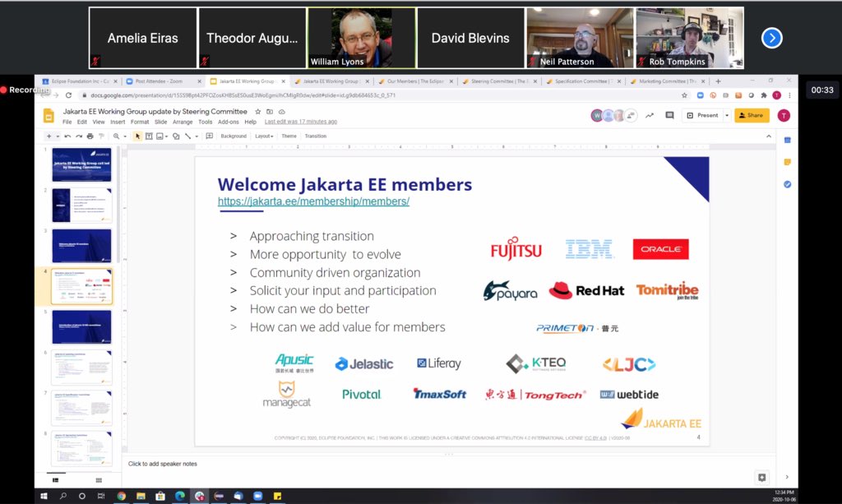Open the browser extensions puzzle icon

click(x=764, y=95)
